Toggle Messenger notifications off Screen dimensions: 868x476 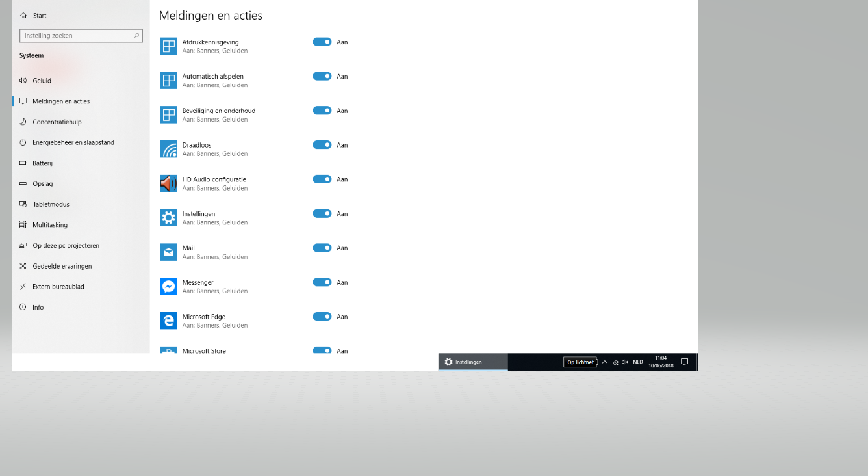click(322, 282)
